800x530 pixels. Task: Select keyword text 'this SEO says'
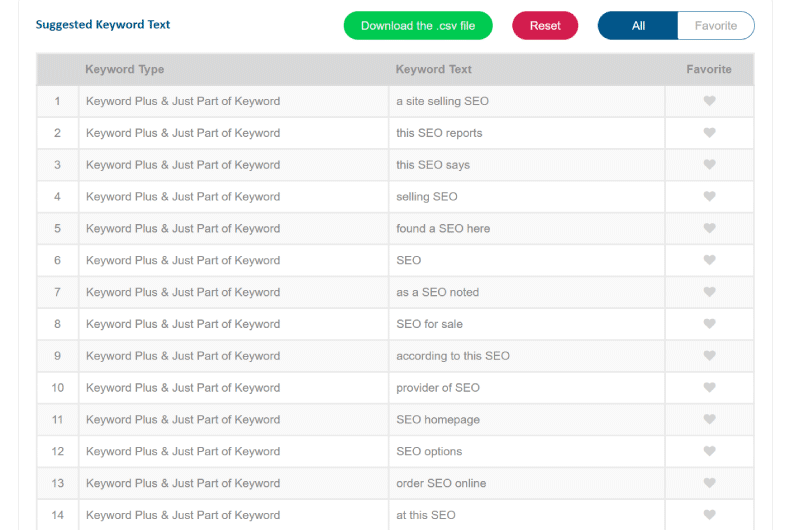433,165
